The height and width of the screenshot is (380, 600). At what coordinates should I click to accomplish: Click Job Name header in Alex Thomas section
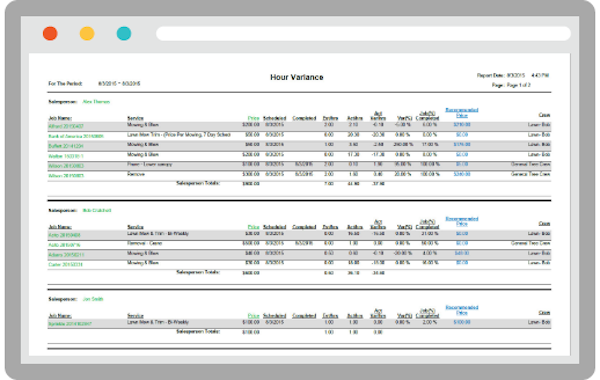click(60, 118)
